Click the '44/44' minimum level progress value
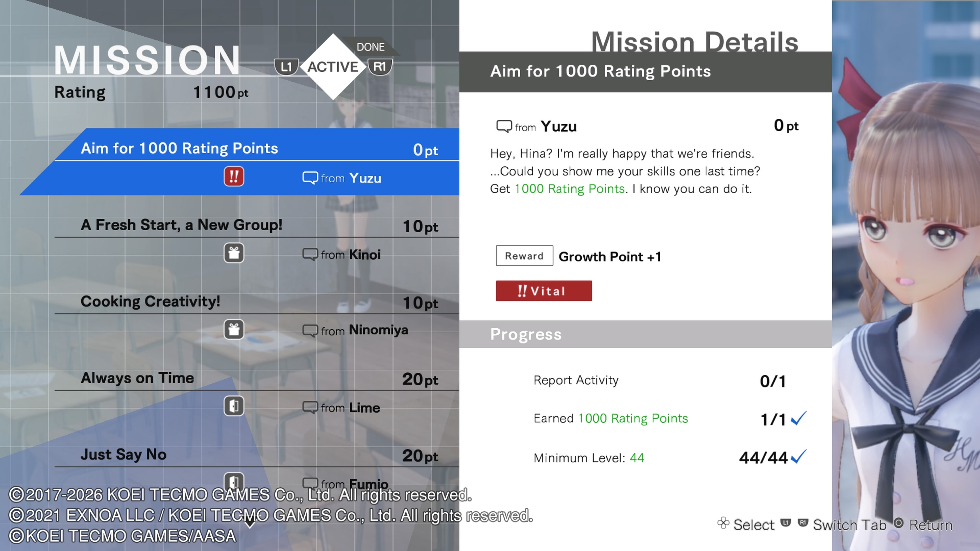The width and height of the screenshot is (980, 551). [763, 457]
